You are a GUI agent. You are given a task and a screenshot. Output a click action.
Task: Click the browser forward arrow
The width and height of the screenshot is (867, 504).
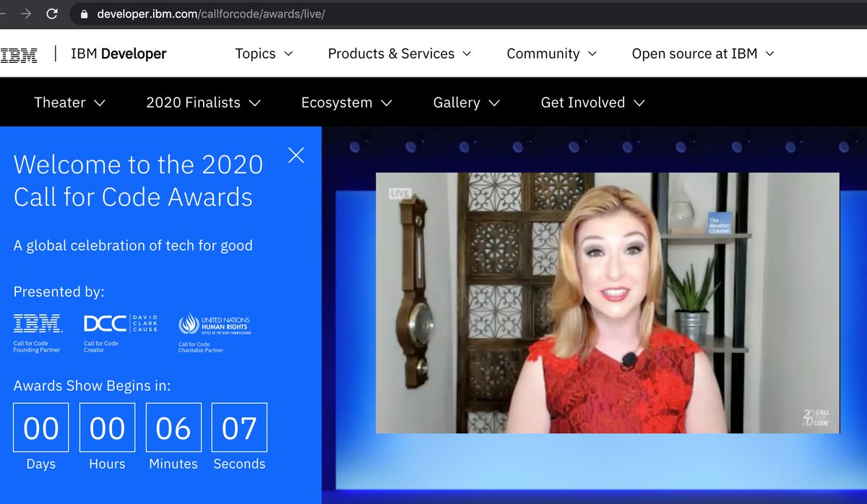tap(26, 13)
